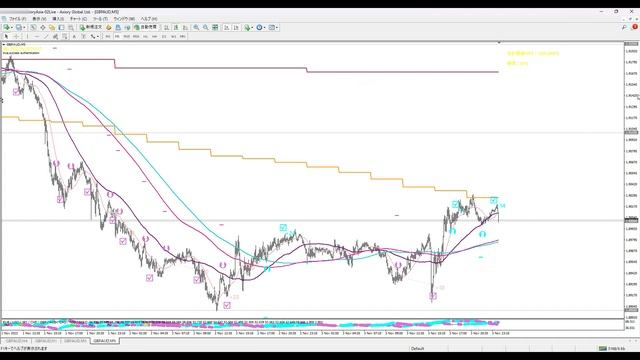Open the ツール (Tools) menu

pyautogui.click(x=100, y=19)
